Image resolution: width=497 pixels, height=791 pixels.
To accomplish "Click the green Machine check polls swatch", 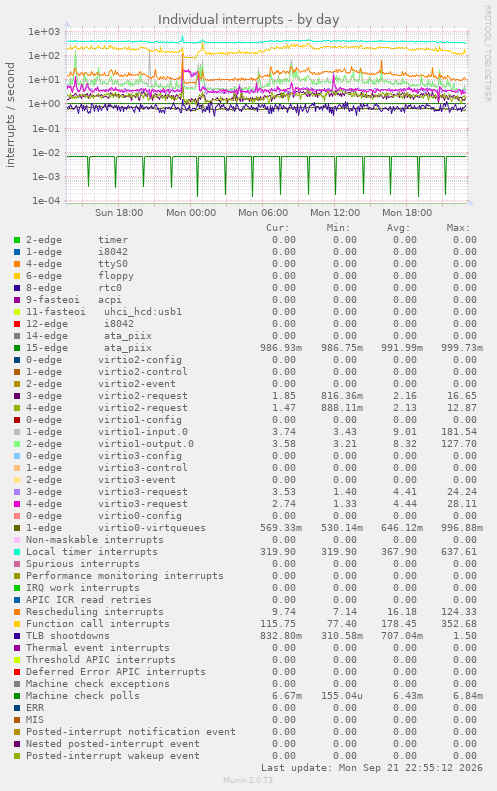I will (17, 696).
